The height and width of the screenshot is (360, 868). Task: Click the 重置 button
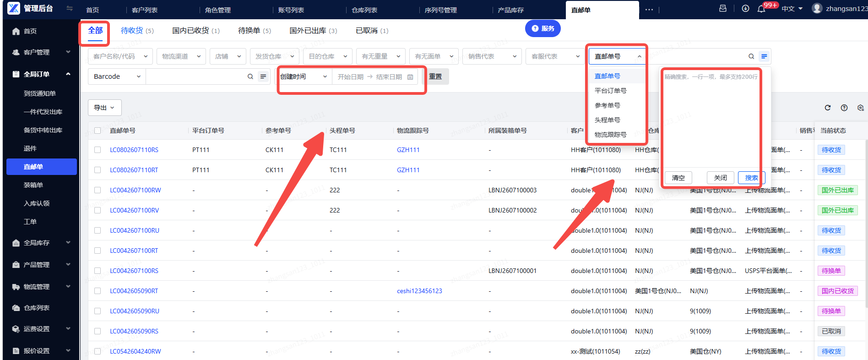click(435, 76)
